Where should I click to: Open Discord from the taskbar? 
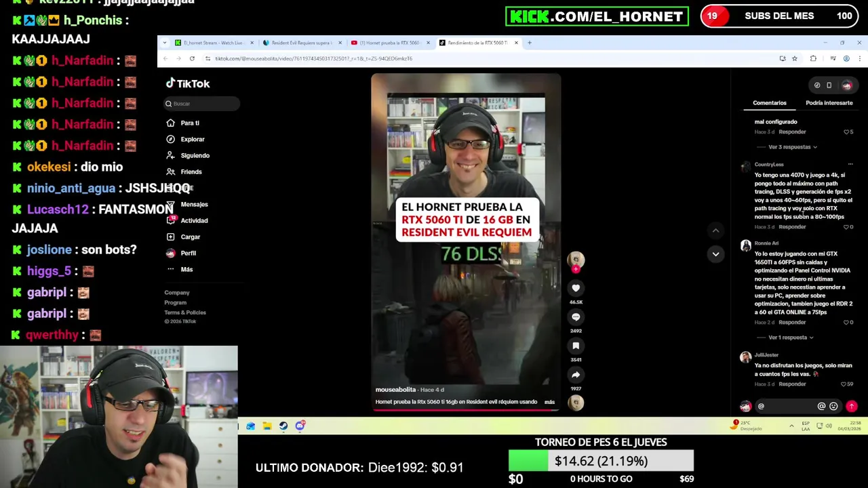click(x=300, y=426)
